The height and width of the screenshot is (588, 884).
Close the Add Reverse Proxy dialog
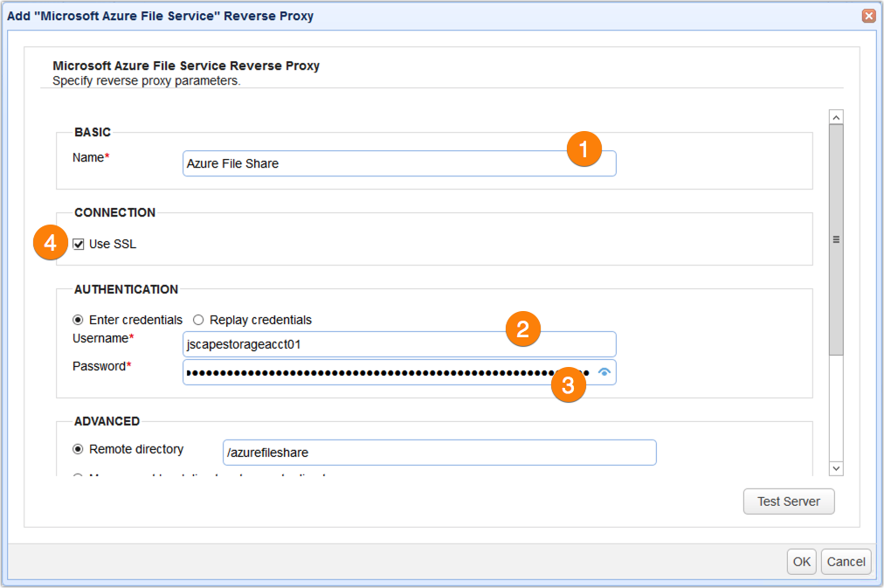(868, 16)
